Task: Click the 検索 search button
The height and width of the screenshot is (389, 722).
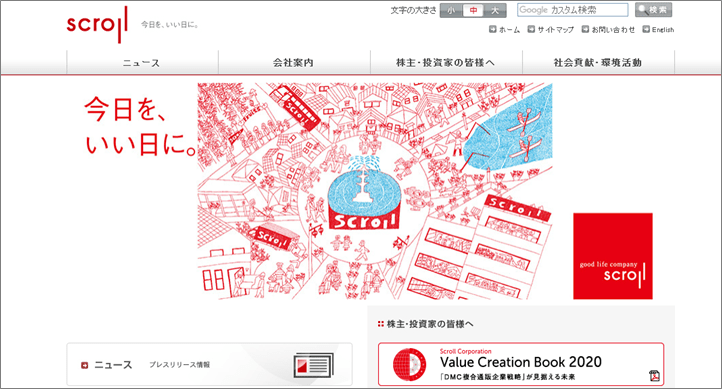Action: tap(653, 10)
